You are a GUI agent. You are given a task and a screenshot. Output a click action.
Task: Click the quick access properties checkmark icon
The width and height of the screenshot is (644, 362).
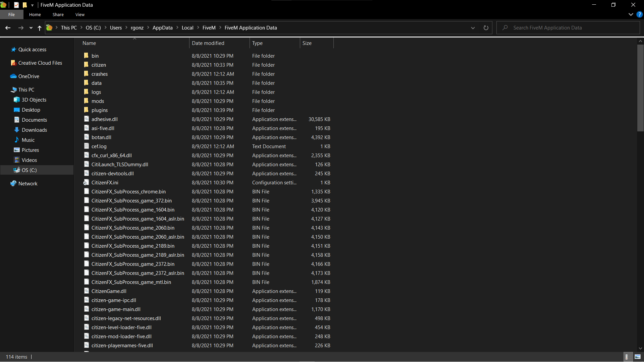(16, 5)
